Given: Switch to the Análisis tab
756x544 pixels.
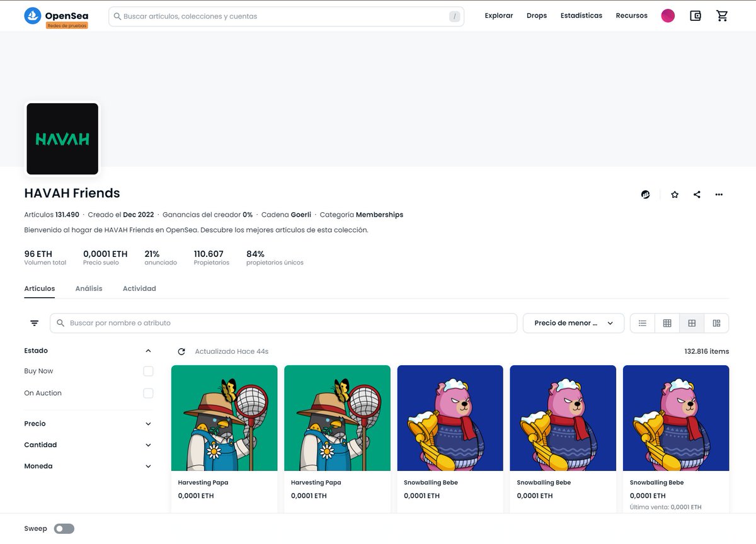Looking at the screenshot, I should (x=89, y=288).
